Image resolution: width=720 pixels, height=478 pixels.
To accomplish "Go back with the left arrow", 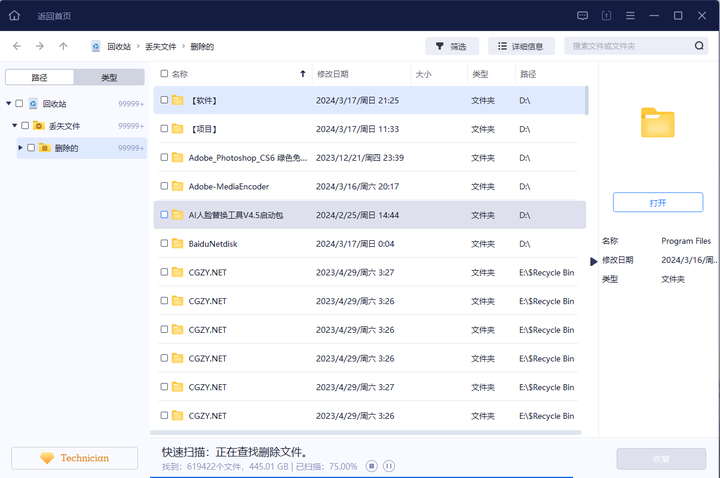I will [17, 46].
